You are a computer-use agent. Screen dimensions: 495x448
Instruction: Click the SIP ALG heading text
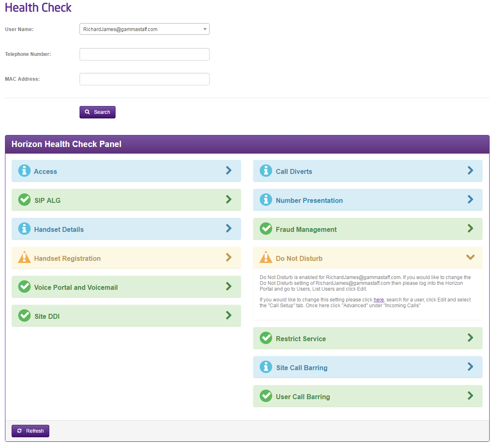(x=47, y=201)
